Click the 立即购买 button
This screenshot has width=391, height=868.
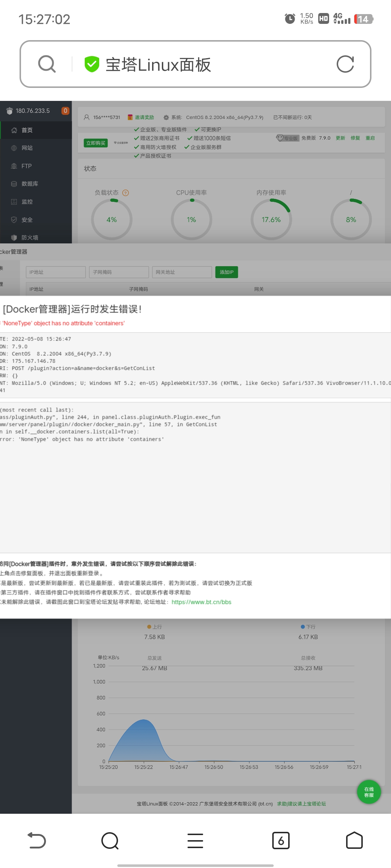pyautogui.click(x=96, y=143)
